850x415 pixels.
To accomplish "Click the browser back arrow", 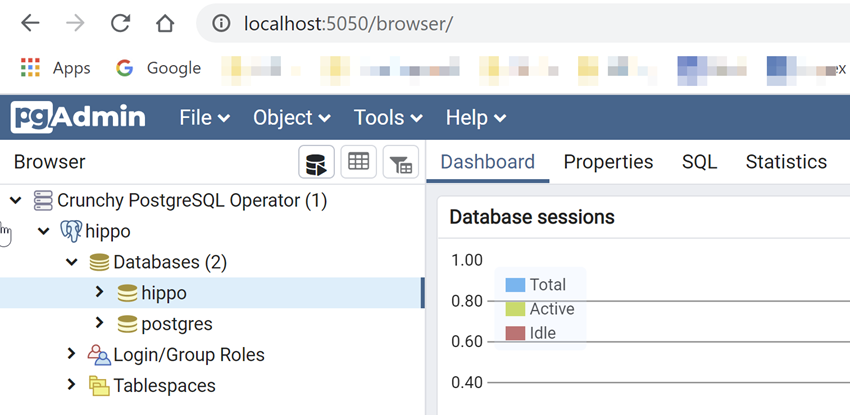I will coord(30,23).
